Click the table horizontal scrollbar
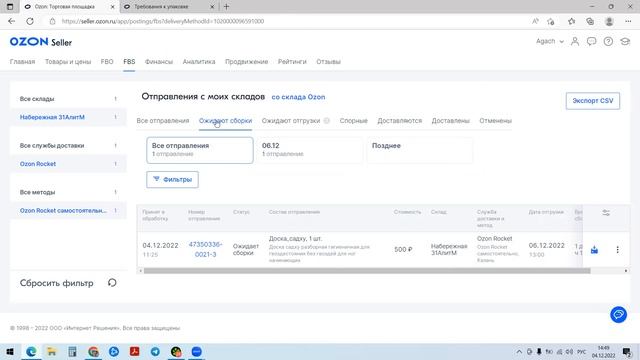The height and width of the screenshot is (360, 640). [x=367, y=271]
